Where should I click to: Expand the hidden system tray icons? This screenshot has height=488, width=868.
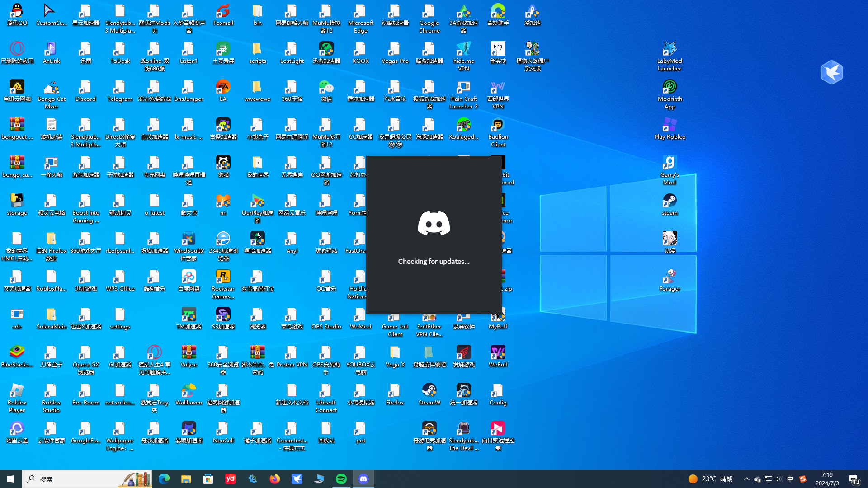[x=746, y=479]
